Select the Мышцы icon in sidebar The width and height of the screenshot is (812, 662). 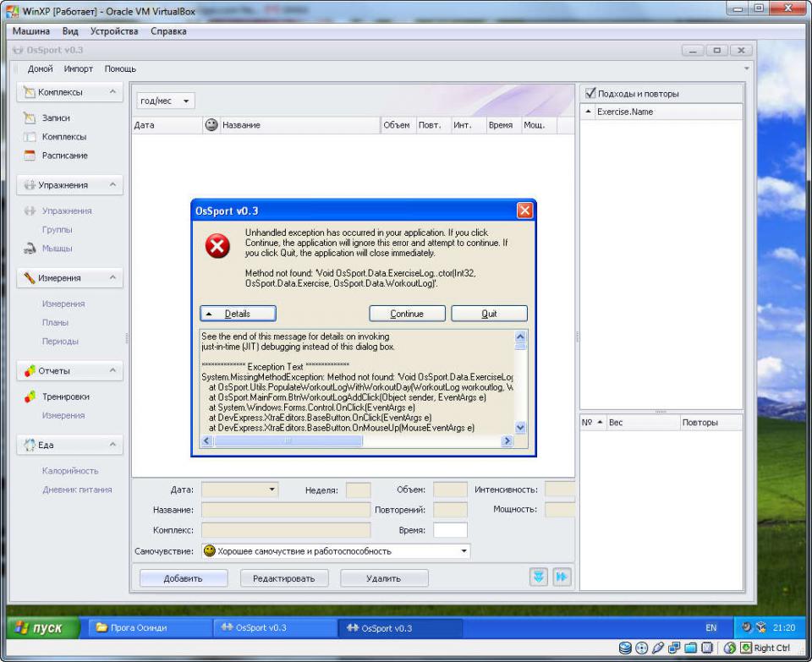30,249
